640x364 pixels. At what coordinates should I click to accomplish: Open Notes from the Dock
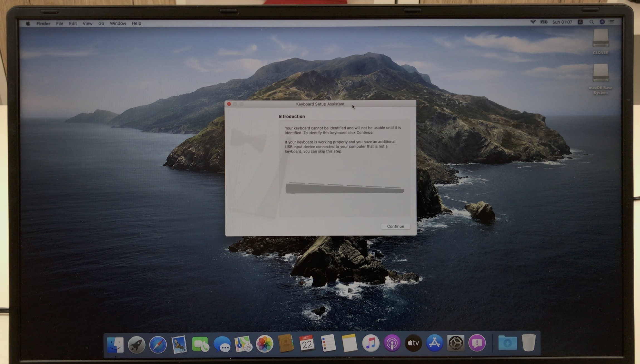pos(349,343)
